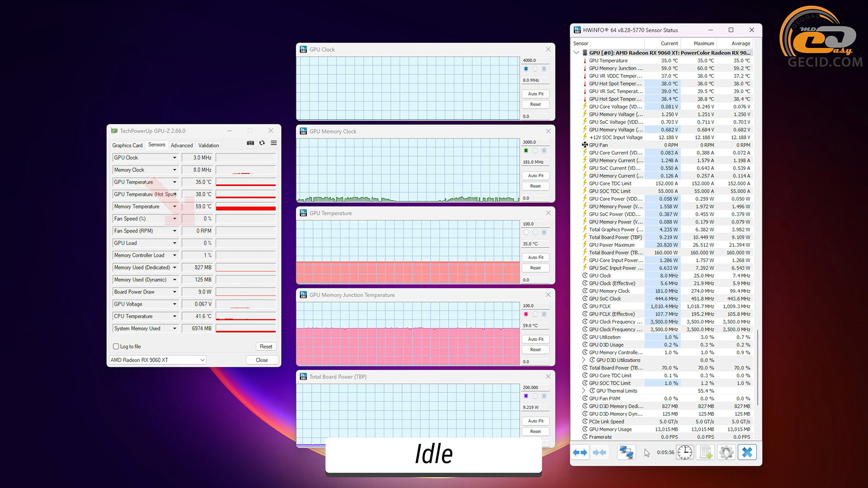Image resolution: width=868 pixels, height=488 pixels.
Task: Open HWiNFO remote network monitors icon
Action: pyautogui.click(x=626, y=452)
